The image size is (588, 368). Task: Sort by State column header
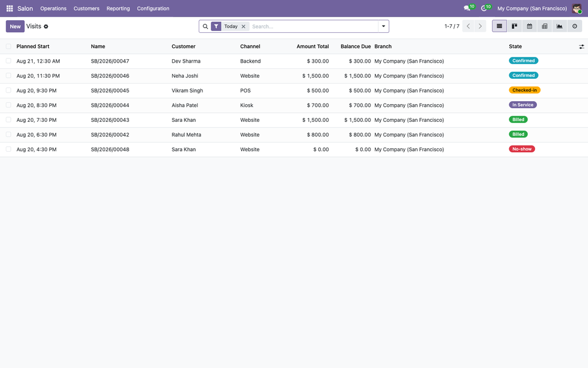click(515, 47)
